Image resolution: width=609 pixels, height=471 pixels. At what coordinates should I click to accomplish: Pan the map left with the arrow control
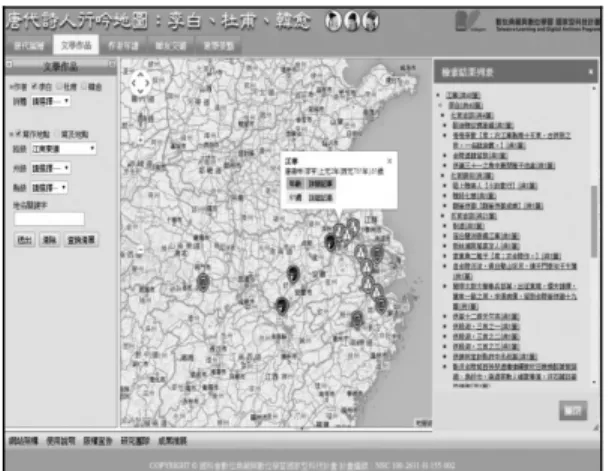(x=134, y=83)
